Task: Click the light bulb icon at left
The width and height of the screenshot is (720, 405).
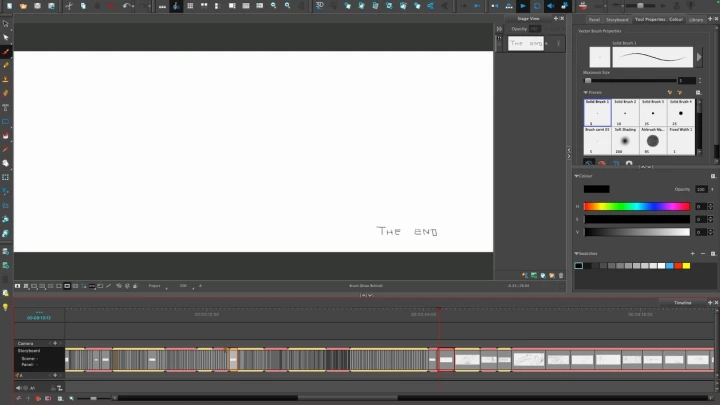Action: [x=6, y=307]
